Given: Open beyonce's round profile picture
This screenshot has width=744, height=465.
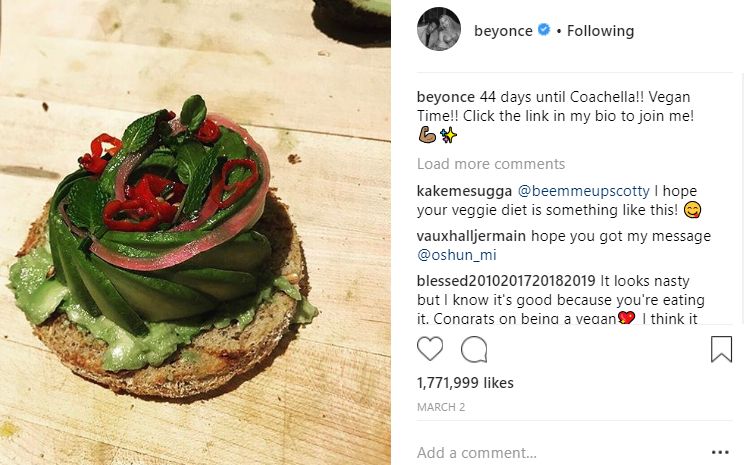Looking at the screenshot, I should (x=438, y=29).
